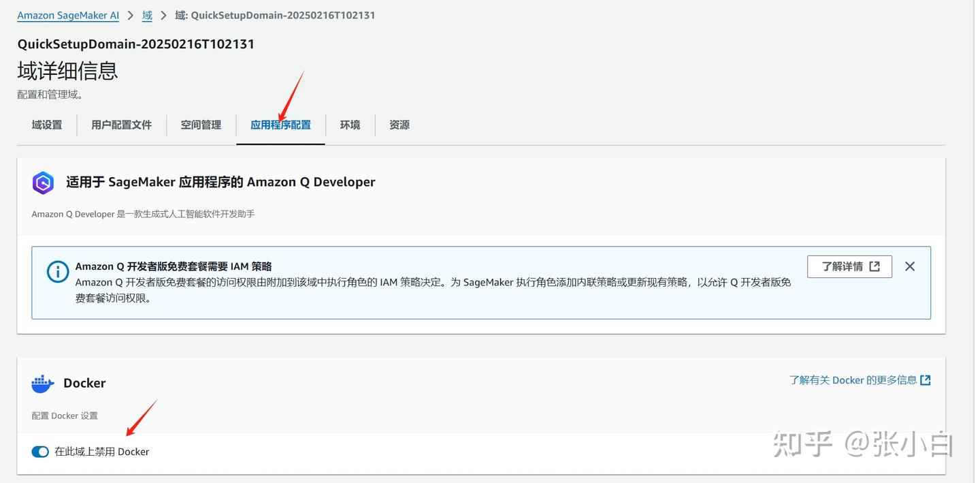Click the alert title about IAM 策略
This screenshot has width=980, height=483.
pos(174,266)
